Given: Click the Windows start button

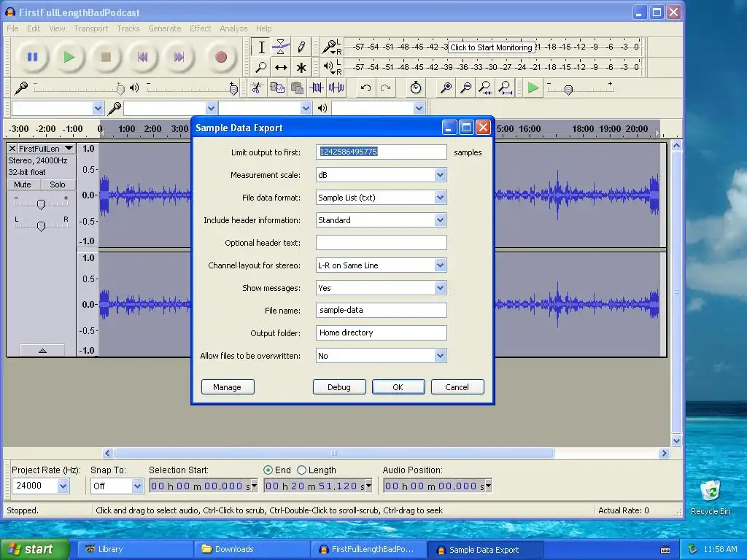Looking at the screenshot, I should pyautogui.click(x=35, y=550).
